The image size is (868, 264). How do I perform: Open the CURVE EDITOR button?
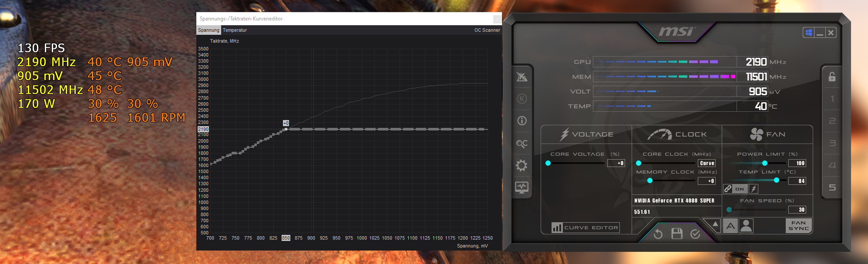click(x=585, y=227)
